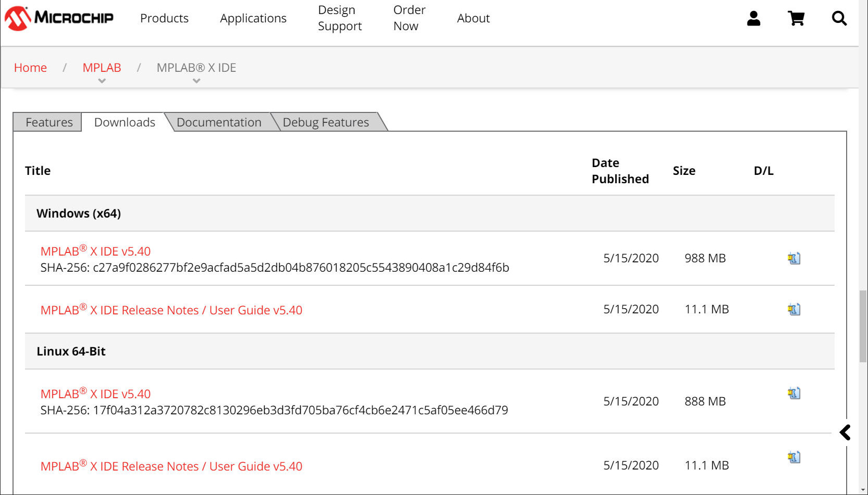Click the 988 MB size value
Image resolution: width=868 pixels, height=495 pixels.
pos(705,258)
